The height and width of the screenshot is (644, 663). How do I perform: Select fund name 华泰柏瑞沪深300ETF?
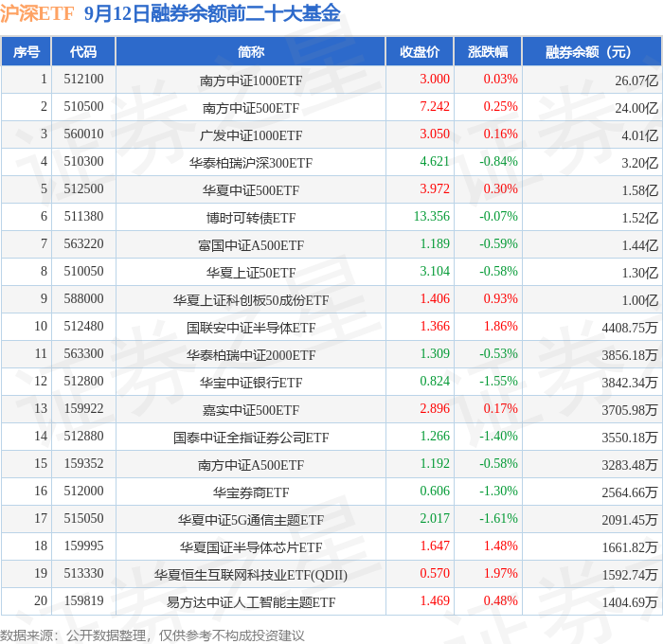coord(251,163)
